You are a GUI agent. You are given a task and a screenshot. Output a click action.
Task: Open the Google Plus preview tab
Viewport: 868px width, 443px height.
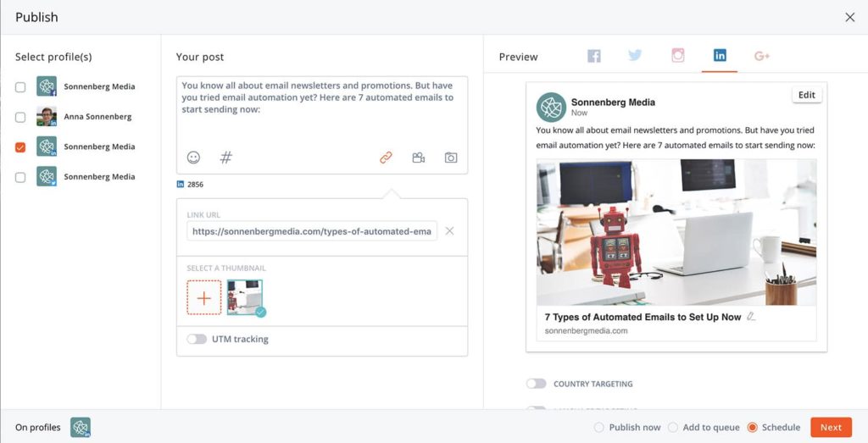coord(762,56)
